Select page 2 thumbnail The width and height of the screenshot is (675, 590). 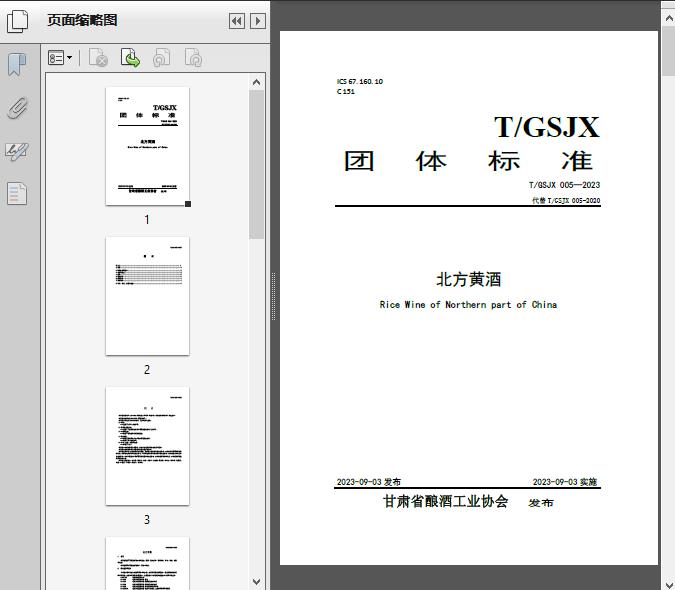point(147,296)
